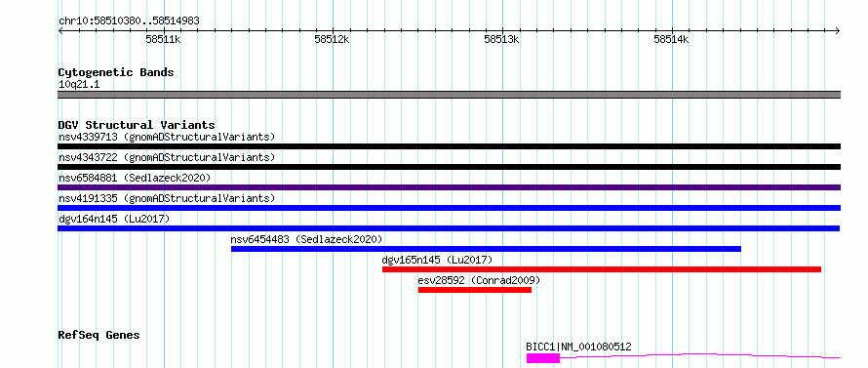Click the esv28592 Conrad2009 red bar
Screen dimensions: 868x368
pos(474,290)
